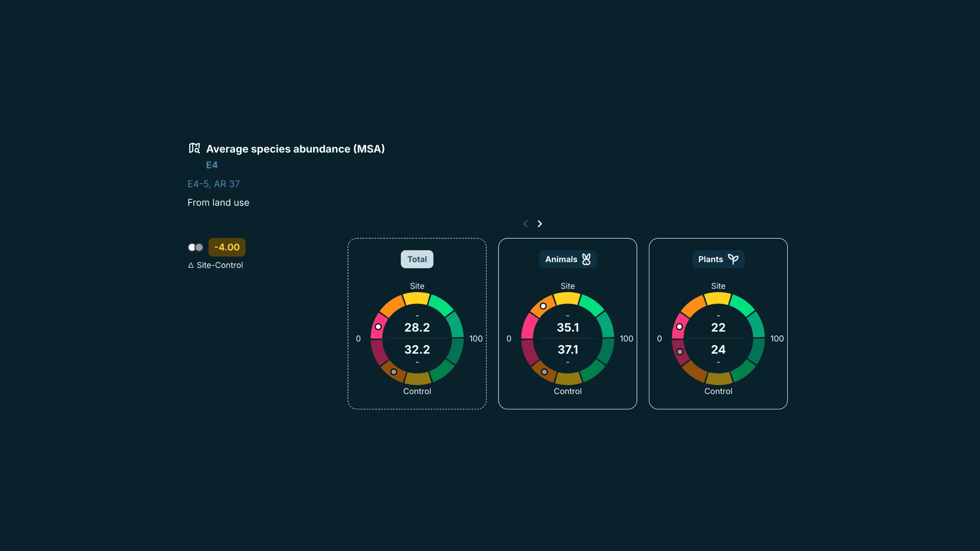Click the Control marker on the Animals gauge

(x=545, y=372)
